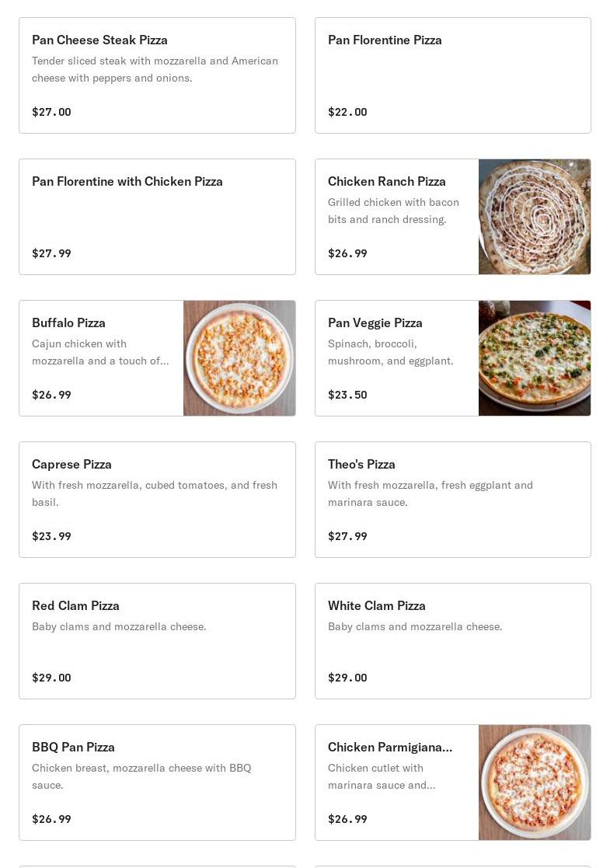Choose the White Clam Pizza item
The height and width of the screenshot is (868, 610).
click(453, 641)
